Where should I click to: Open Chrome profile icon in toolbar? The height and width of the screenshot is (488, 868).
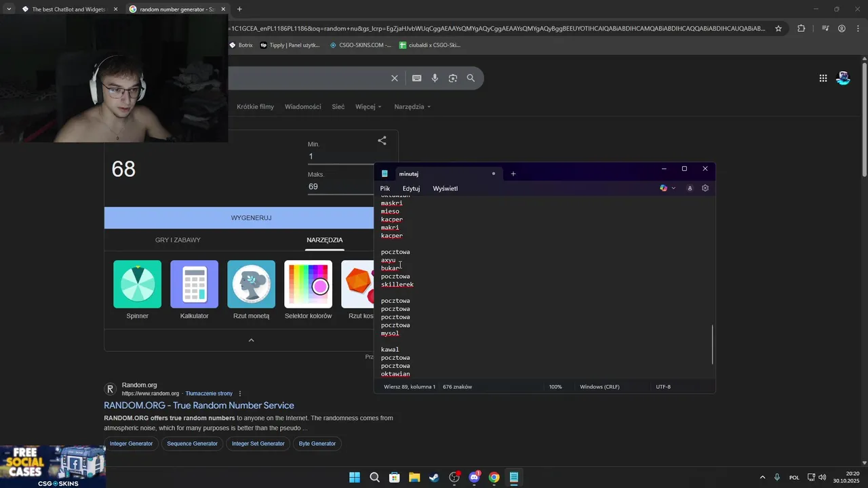(842, 28)
